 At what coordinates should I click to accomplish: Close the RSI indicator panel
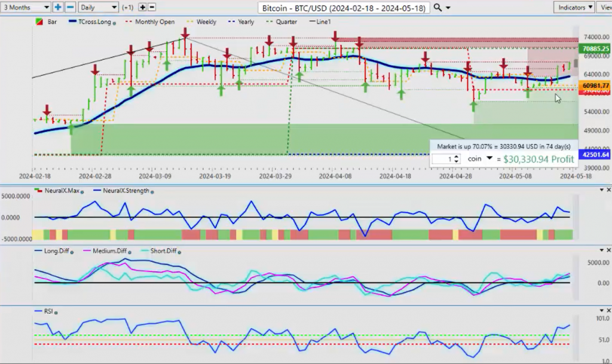(x=607, y=310)
